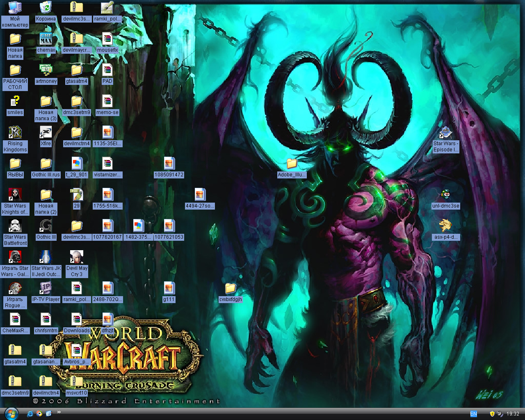Select the Xfire desktop shortcut
Image resolution: width=525 pixels, height=420 pixels.
pyautogui.click(x=46, y=132)
